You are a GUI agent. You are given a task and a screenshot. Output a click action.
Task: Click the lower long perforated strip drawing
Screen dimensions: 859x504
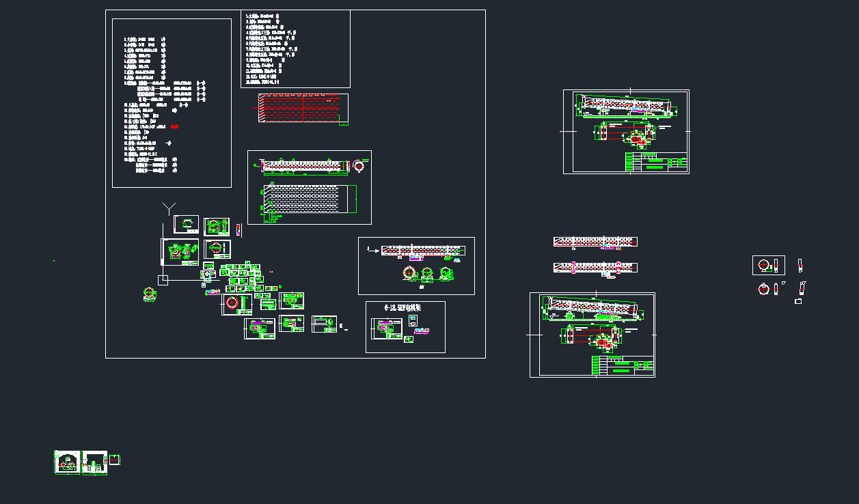click(595, 266)
